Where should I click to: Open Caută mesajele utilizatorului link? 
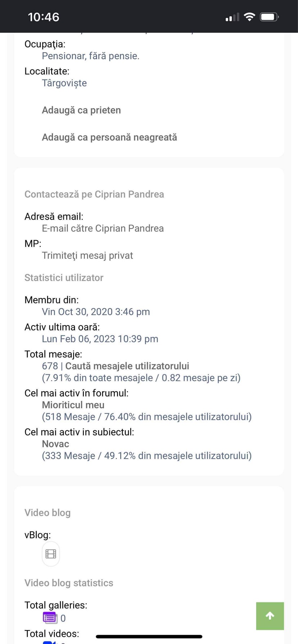127,366
